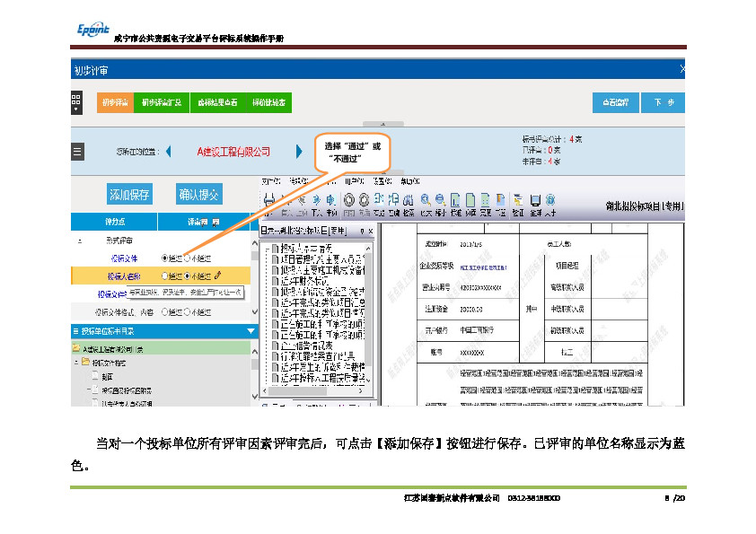
Task: Open 封面 document in the directory tree
Action: (107, 377)
